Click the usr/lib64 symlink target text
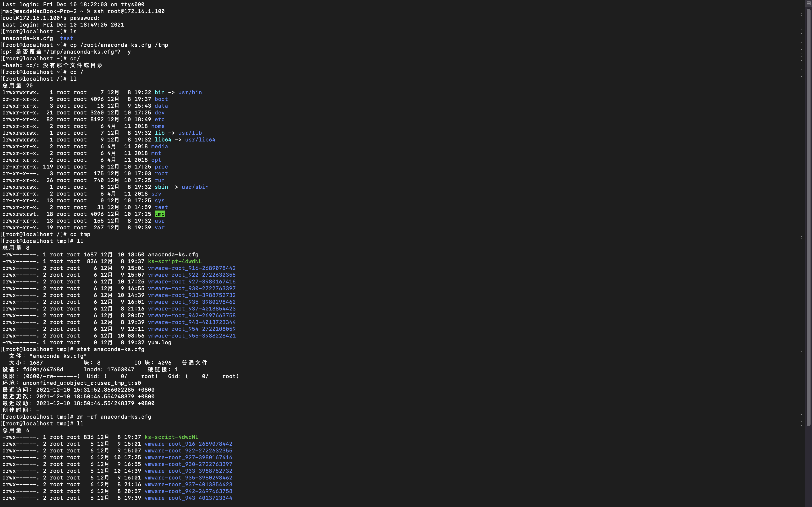This screenshot has width=812, height=507. [x=200, y=140]
